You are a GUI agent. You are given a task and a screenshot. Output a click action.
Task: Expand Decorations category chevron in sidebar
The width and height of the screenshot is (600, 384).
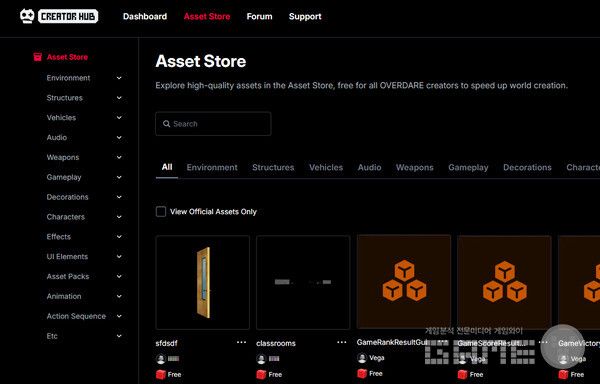(x=119, y=197)
